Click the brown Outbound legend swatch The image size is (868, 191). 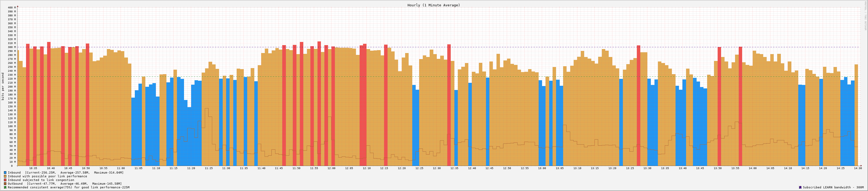5,184
